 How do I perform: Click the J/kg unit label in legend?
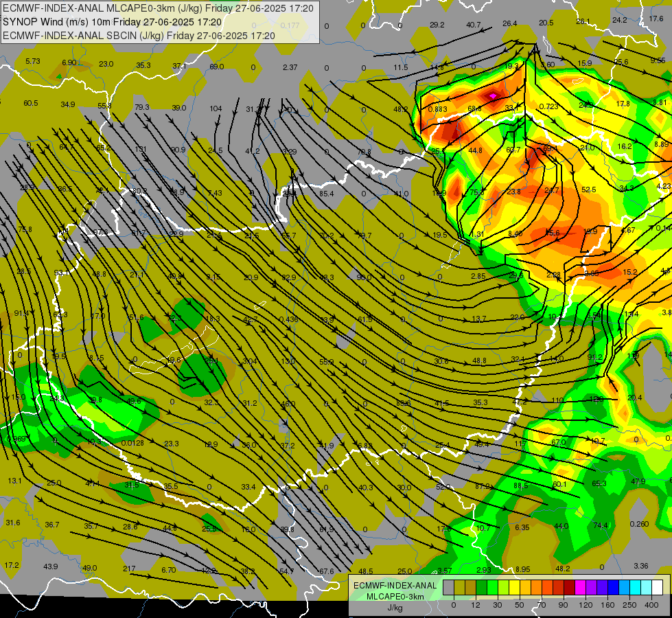coord(395,608)
